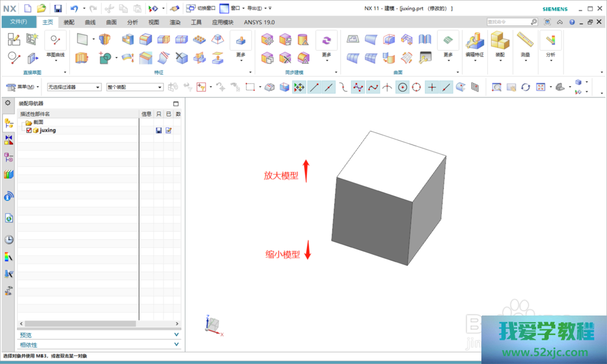Click the history clock icon in the sidebar
The image size is (607, 364).
pos(8,240)
